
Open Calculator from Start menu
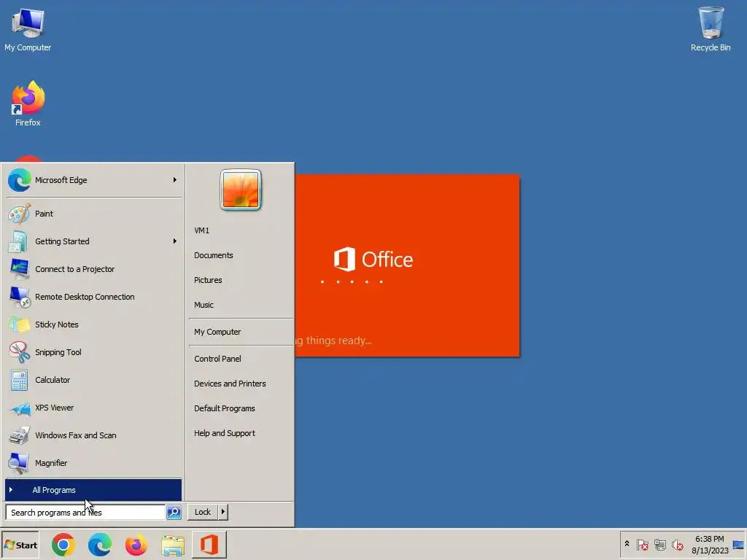(93, 380)
